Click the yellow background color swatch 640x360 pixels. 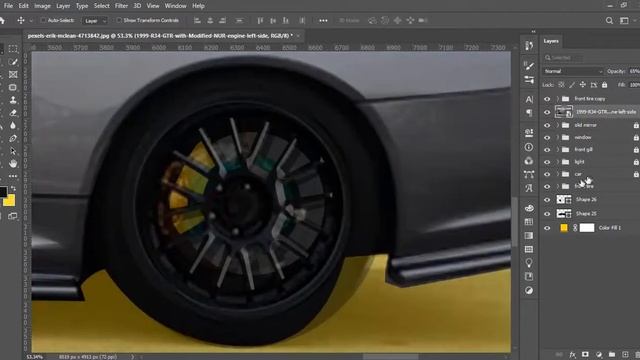(9, 200)
